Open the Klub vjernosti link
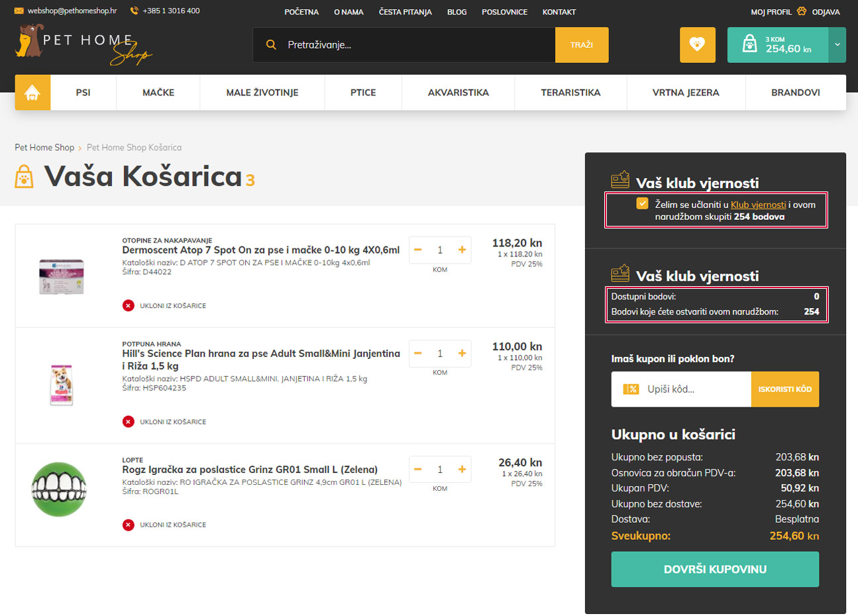This screenshot has height=616, width=858. (x=758, y=205)
